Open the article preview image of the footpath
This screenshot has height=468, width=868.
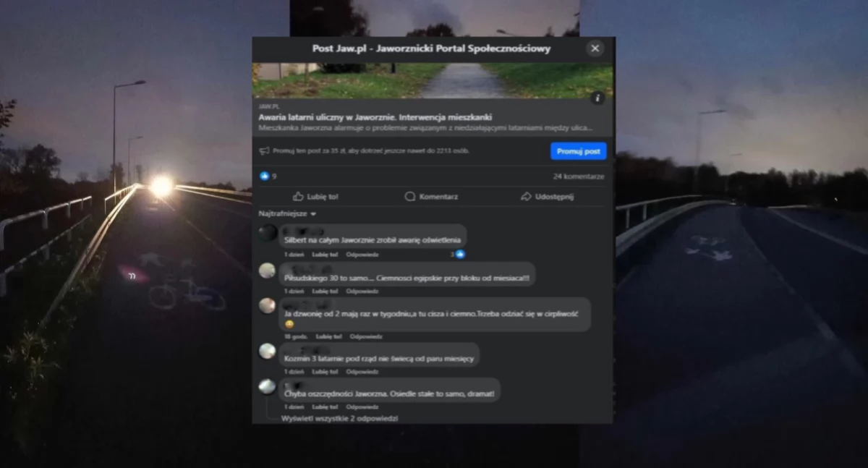tap(433, 80)
